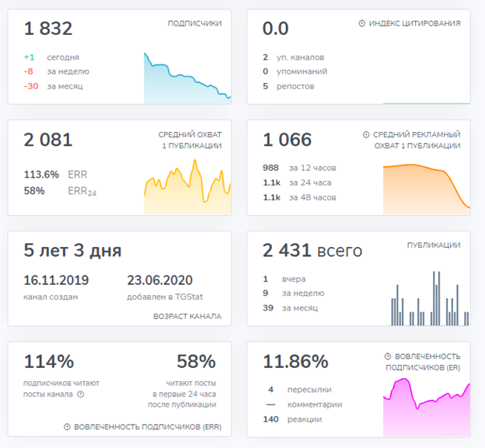The width and height of the screenshot is (485, 448).
Task: Click '140' реакции value
Action: pyautogui.click(x=270, y=419)
